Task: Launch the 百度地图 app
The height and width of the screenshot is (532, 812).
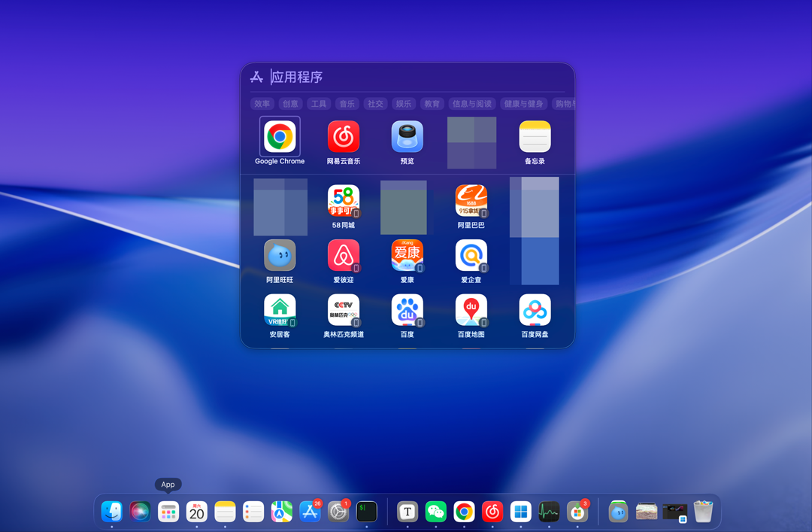Action: click(471, 310)
